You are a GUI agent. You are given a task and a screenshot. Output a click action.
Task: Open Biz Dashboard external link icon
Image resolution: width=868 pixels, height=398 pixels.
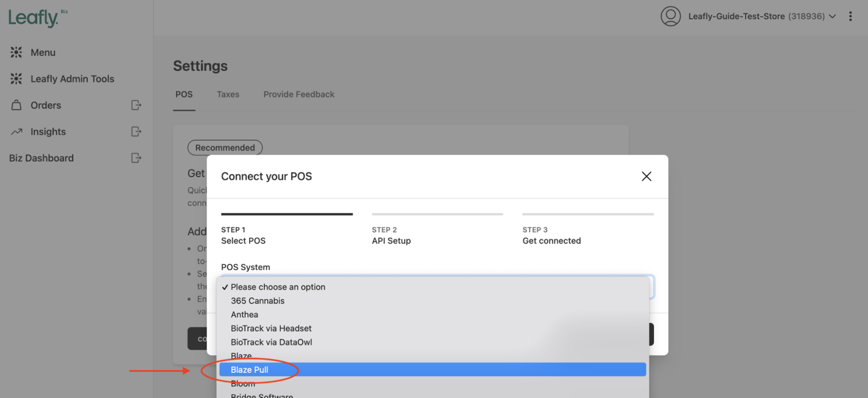coord(136,158)
